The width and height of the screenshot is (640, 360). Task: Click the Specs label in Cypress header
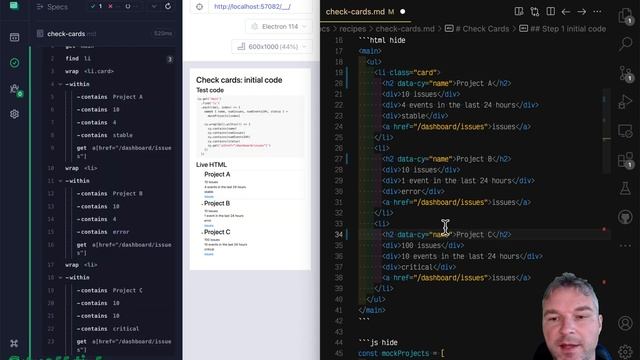57,7
